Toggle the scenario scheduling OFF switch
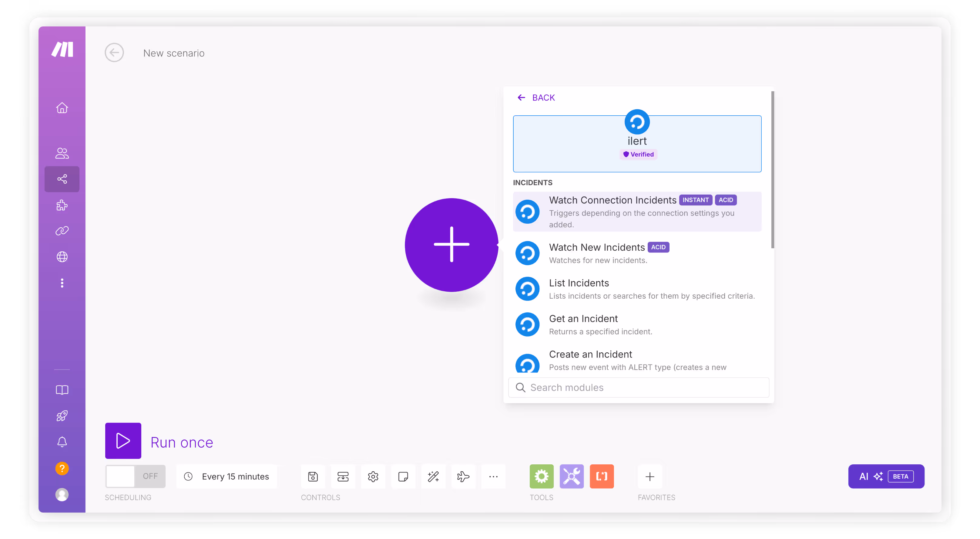The width and height of the screenshot is (980, 539). (136, 476)
